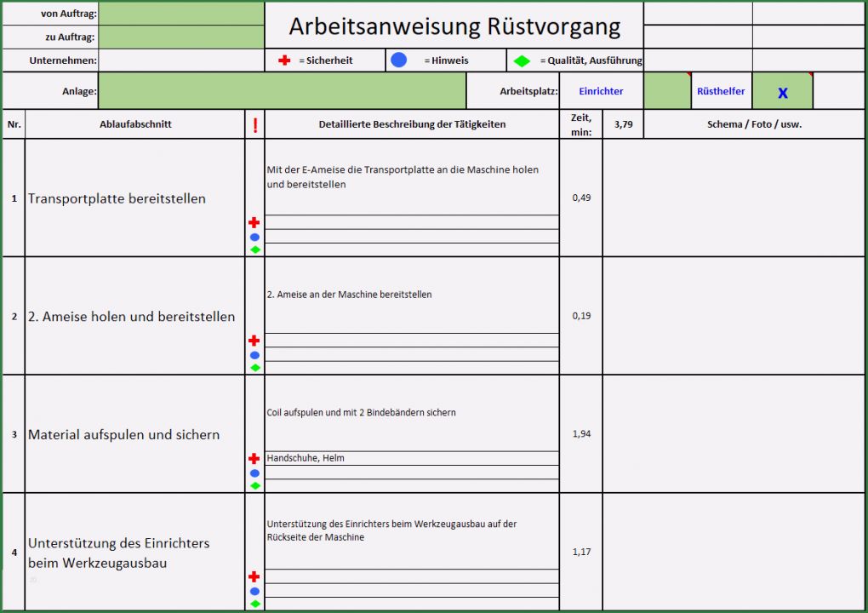
Task: Click the Rüsthelfer link
Action: 721,90
